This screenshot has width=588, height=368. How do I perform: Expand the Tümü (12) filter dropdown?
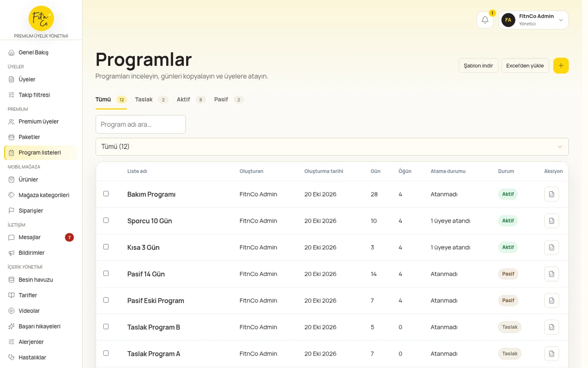coord(332,147)
